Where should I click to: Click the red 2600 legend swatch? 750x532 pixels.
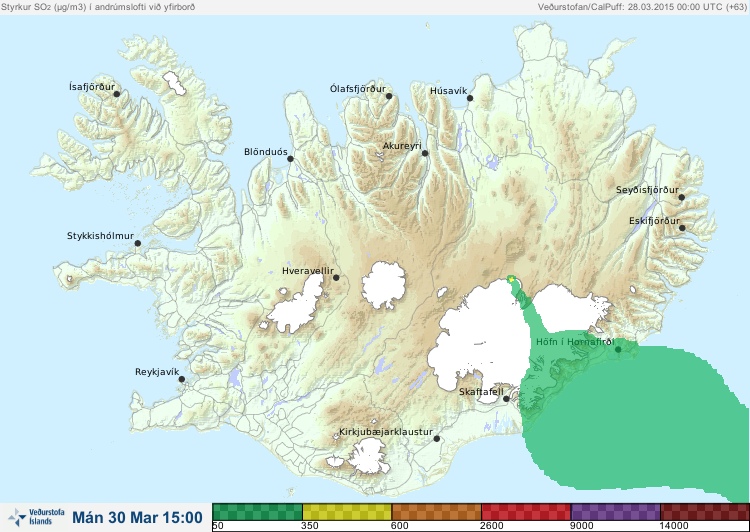(526, 512)
